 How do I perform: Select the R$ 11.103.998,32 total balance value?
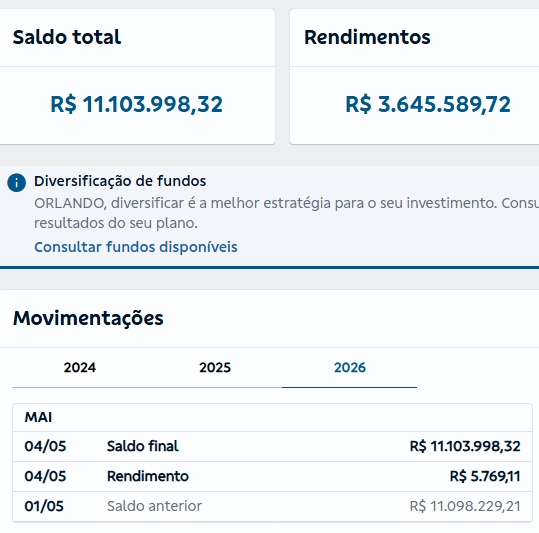[x=136, y=104]
